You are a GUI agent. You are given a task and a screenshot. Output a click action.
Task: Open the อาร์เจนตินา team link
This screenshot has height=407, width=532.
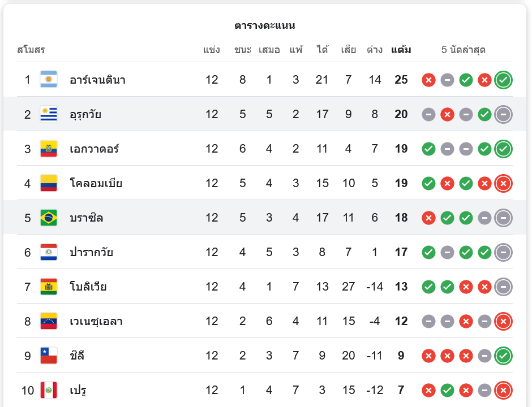pyautogui.click(x=97, y=80)
